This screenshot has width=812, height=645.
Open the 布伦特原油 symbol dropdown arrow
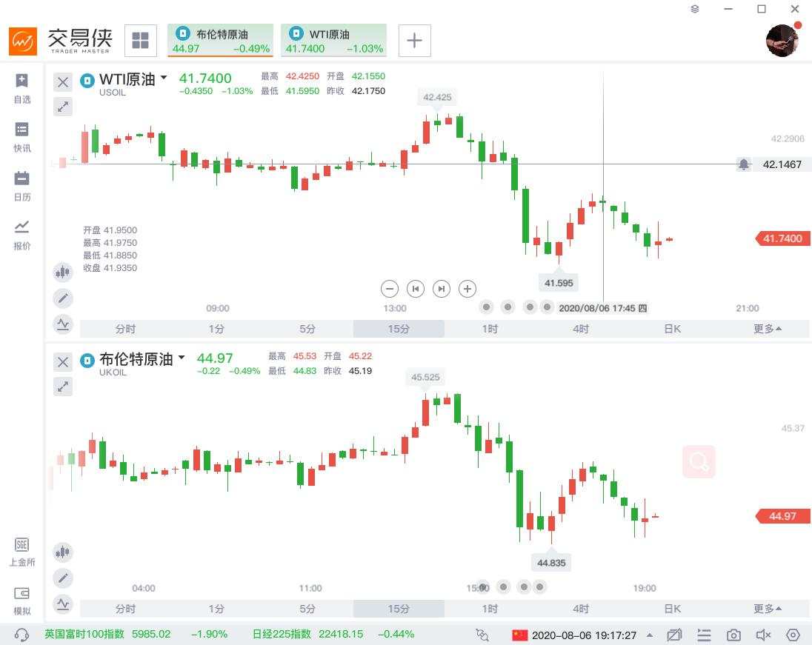tap(182, 358)
